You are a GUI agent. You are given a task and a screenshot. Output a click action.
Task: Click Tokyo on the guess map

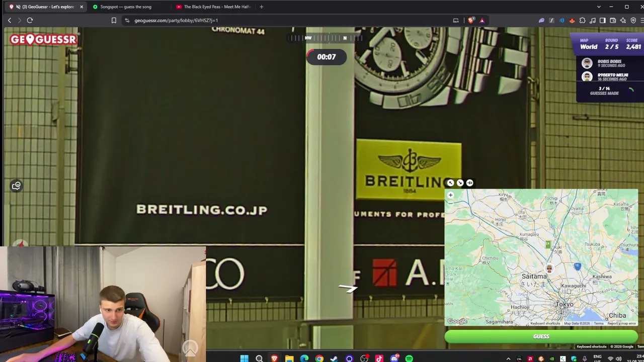(x=565, y=304)
